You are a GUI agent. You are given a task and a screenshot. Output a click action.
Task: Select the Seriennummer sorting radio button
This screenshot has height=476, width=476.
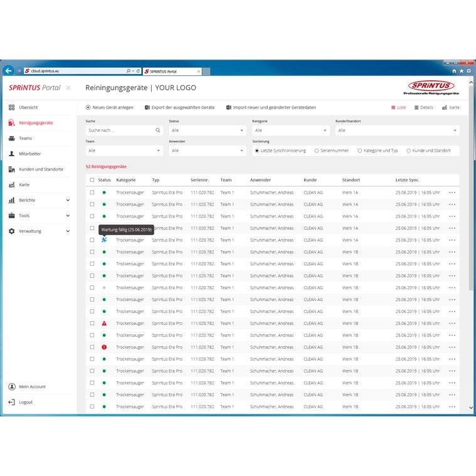pos(317,151)
